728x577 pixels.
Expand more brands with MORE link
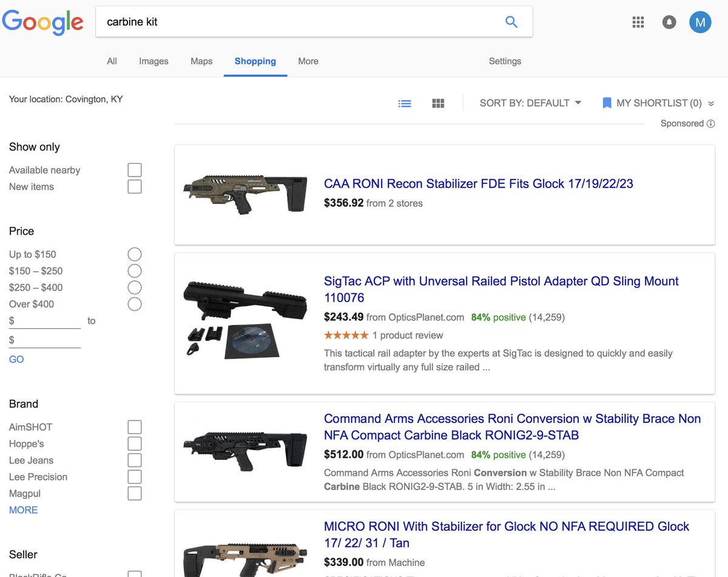coord(23,510)
